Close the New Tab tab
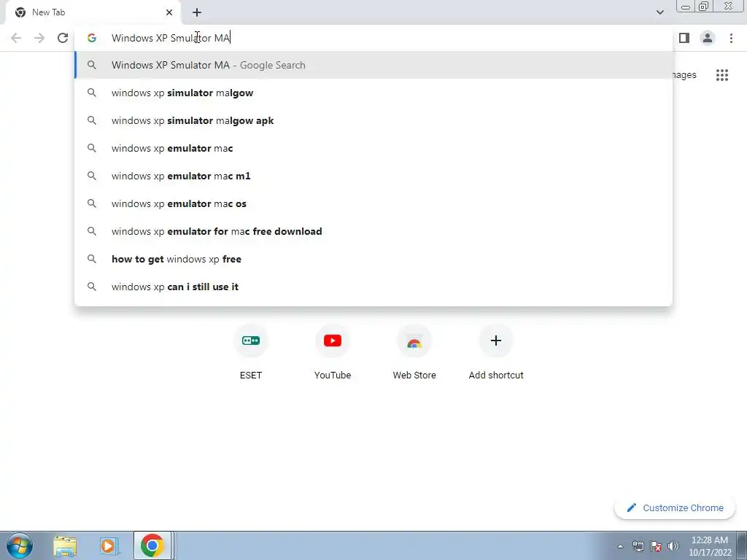The height and width of the screenshot is (560, 747). pyautogui.click(x=169, y=12)
